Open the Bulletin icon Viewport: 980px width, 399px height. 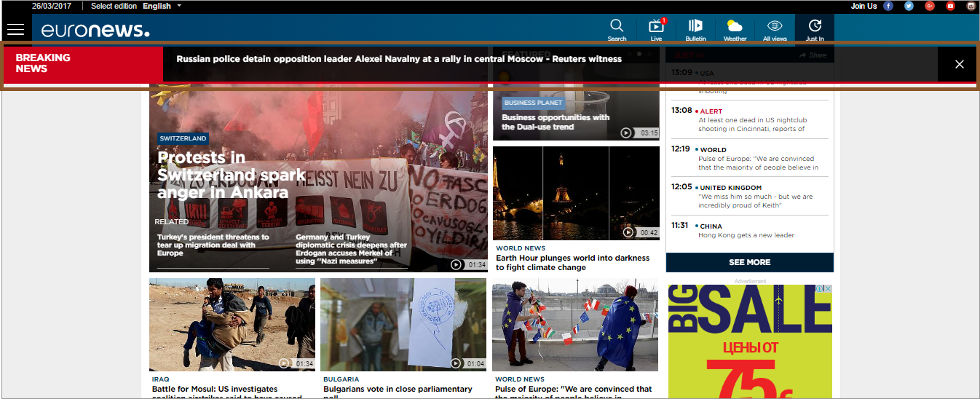(695, 28)
